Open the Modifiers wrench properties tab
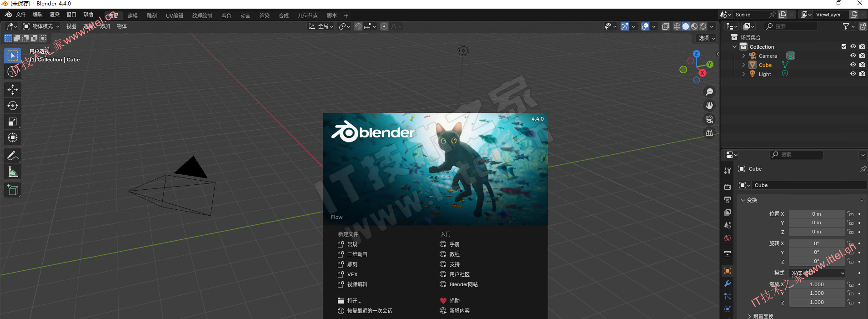Viewport: 868px width, 319px height. pyautogui.click(x=728, y=284)
